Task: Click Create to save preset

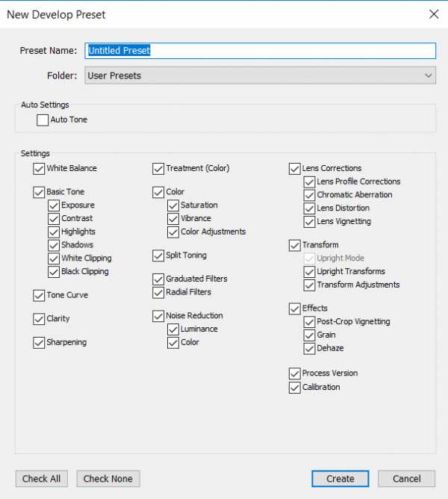Action: point(340,479)
